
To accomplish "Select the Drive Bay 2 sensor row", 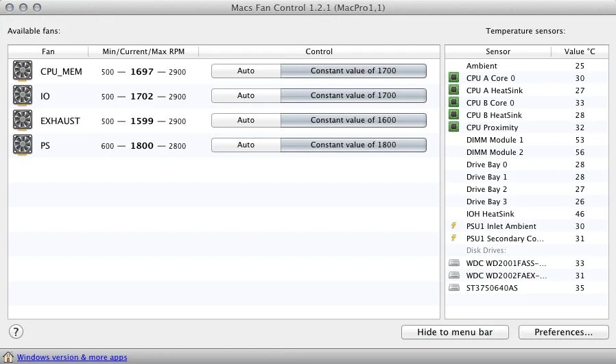I will pos(527,189).
